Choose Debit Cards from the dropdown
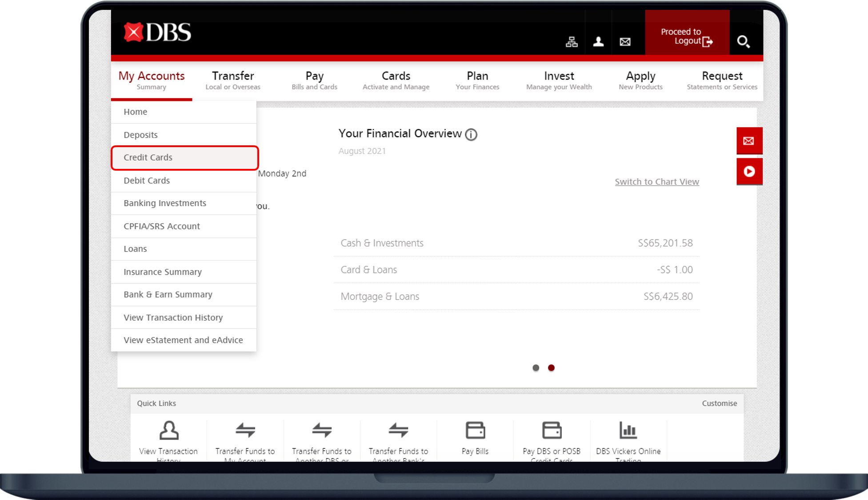 point(184,180)
